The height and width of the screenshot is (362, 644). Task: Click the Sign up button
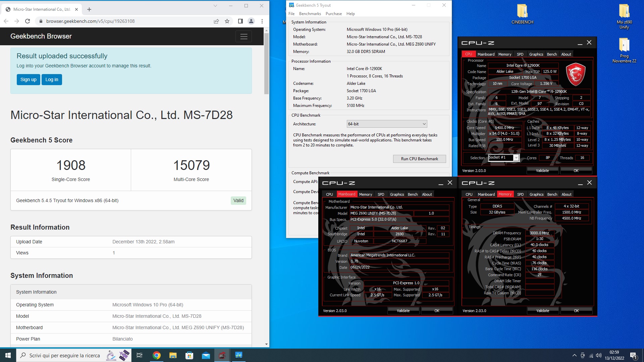pos(29,79)
